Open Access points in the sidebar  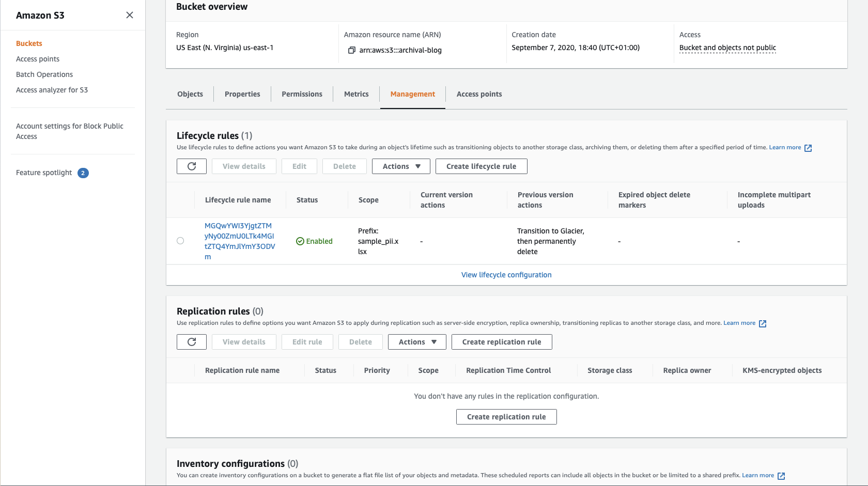pyautogui.click(x=38, y=59)
